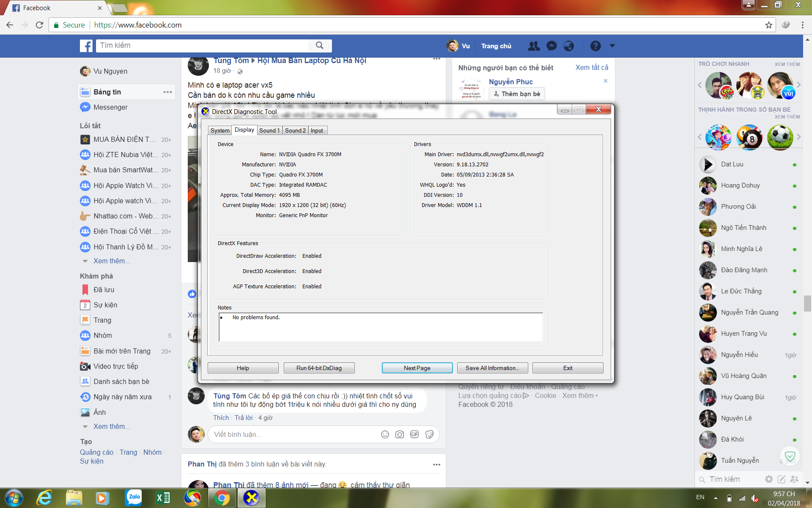The width and height of the screenshot is (812, 508).
Task: Open Facebook Messenger icon in top bar
Action: (551, 46)
